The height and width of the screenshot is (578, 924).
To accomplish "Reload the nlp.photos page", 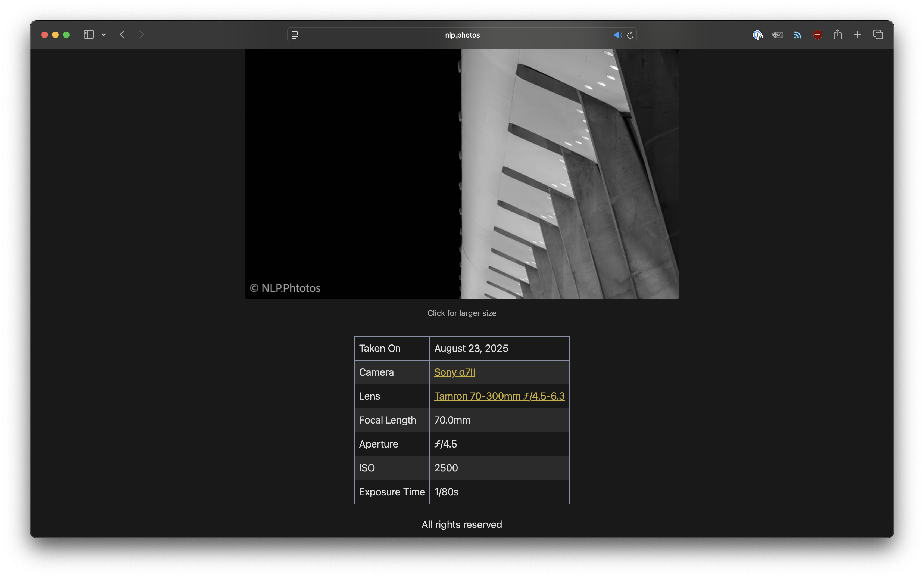I will (630, 35).
